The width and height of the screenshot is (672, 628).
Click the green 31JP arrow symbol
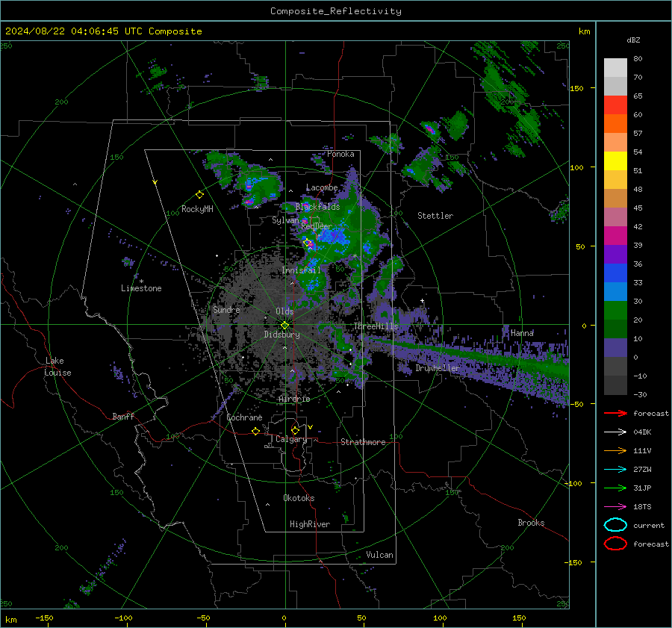[x=615, y=488]
